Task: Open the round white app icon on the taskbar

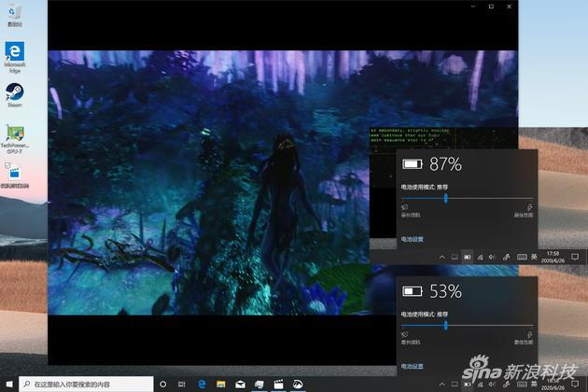Action: (x=298, y=385)
